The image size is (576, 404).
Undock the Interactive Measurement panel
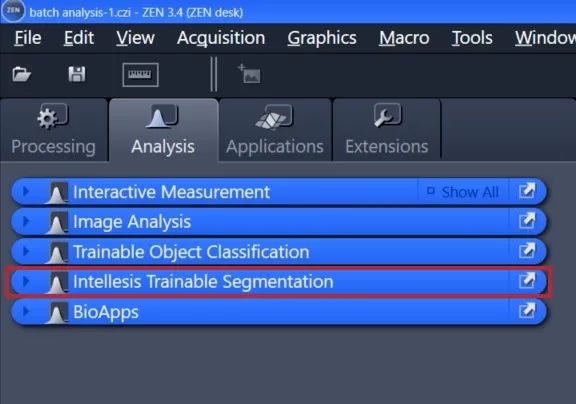(x=527, y=191)
